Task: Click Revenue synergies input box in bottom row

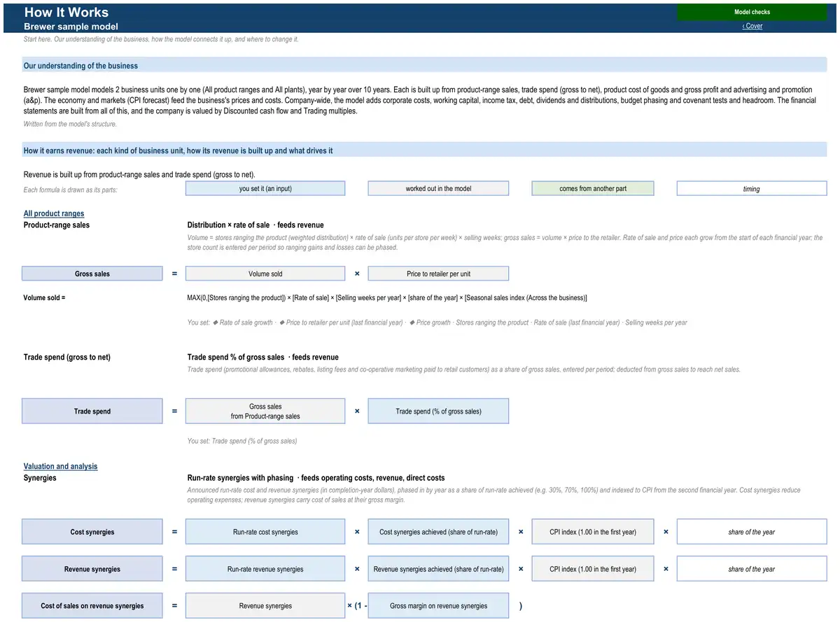Action: 265,605
